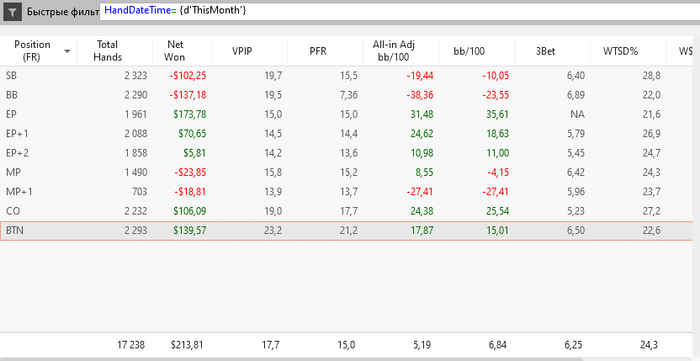This screenshot has height=361, width=700.
Task: Open the Position (FR) column dropdown arrow
Action: tap(67, 51)
